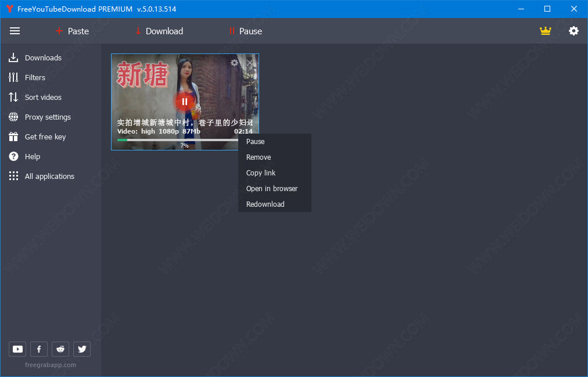Click the video thumbnail with 新塘 text

(185, 102)
